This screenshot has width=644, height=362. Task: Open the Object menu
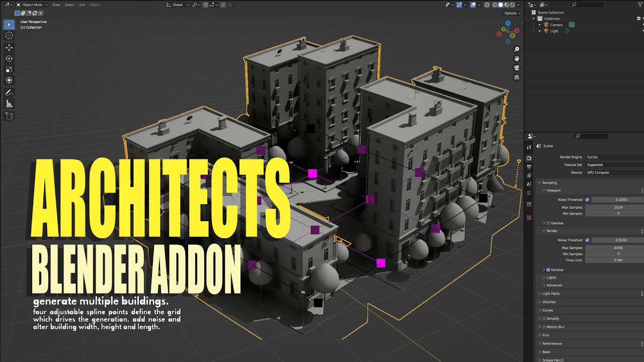(x=95, y=5)
